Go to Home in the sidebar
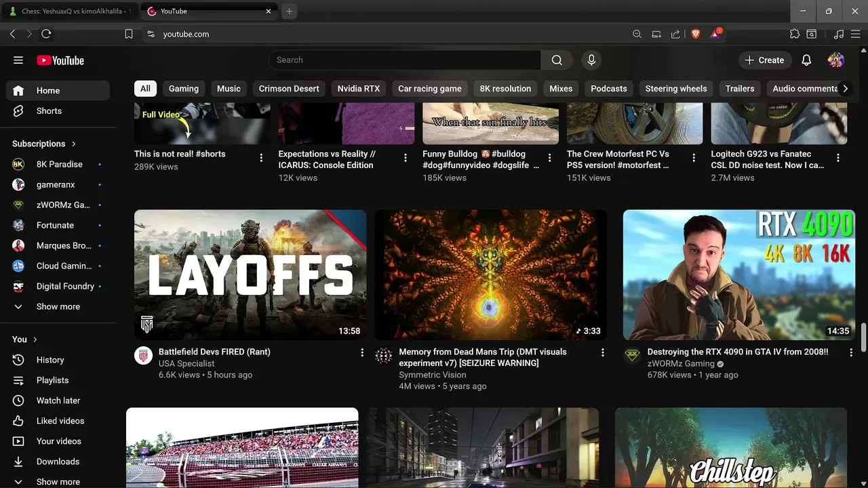 pos(58,90)
